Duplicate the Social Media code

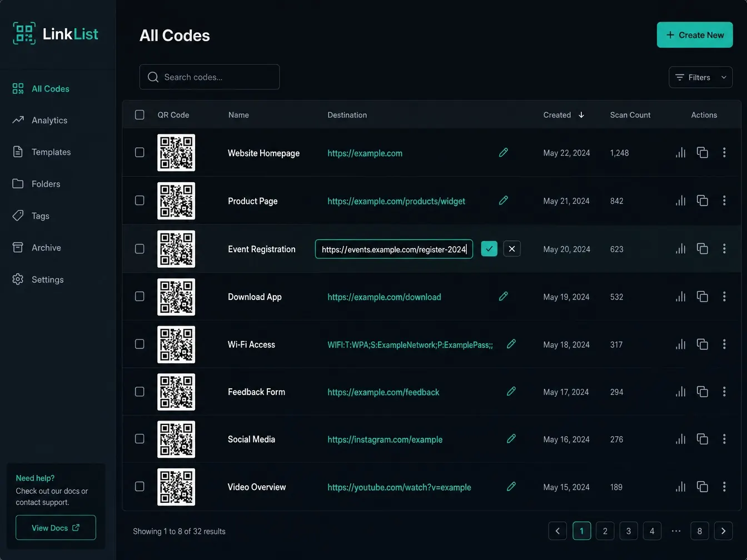click(703, 438)
